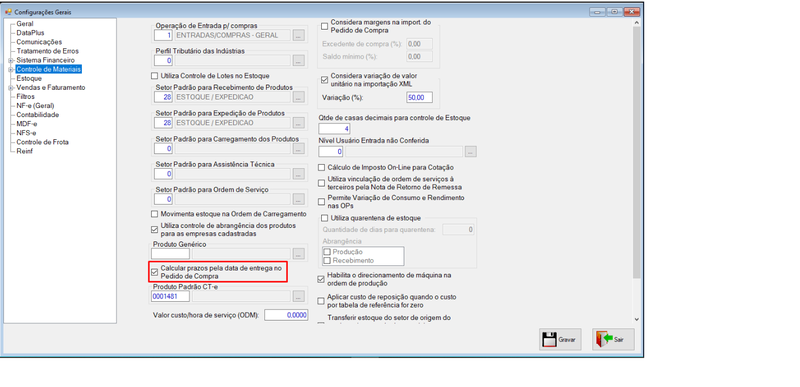Open lookup for Setor Padrão para Expedição
This screenshot has width=800, height=387.
pyautogui.click(x=299, y=123)
